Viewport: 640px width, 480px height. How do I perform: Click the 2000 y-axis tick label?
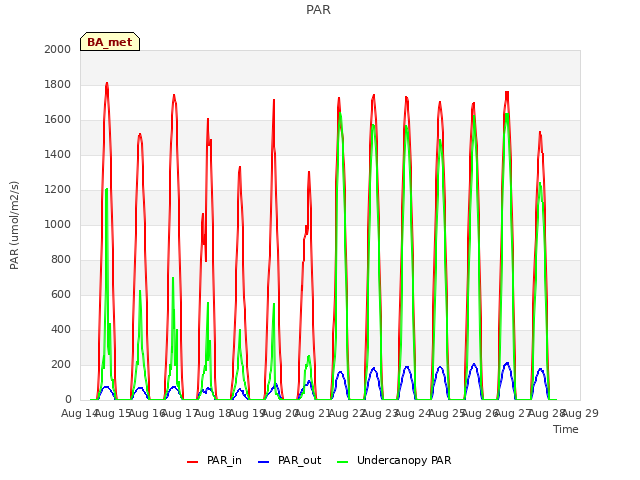[x=58, y=49]
